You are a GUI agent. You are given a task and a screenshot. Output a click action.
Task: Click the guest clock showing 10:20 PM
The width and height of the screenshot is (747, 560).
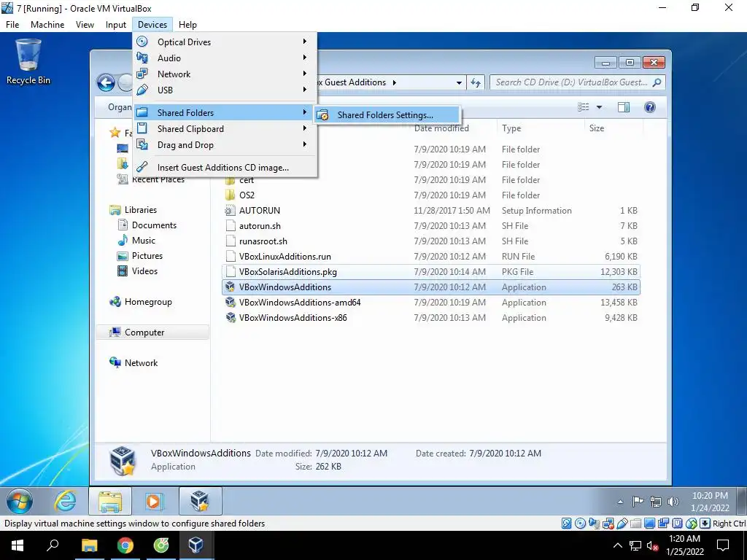tap(710, 502)
